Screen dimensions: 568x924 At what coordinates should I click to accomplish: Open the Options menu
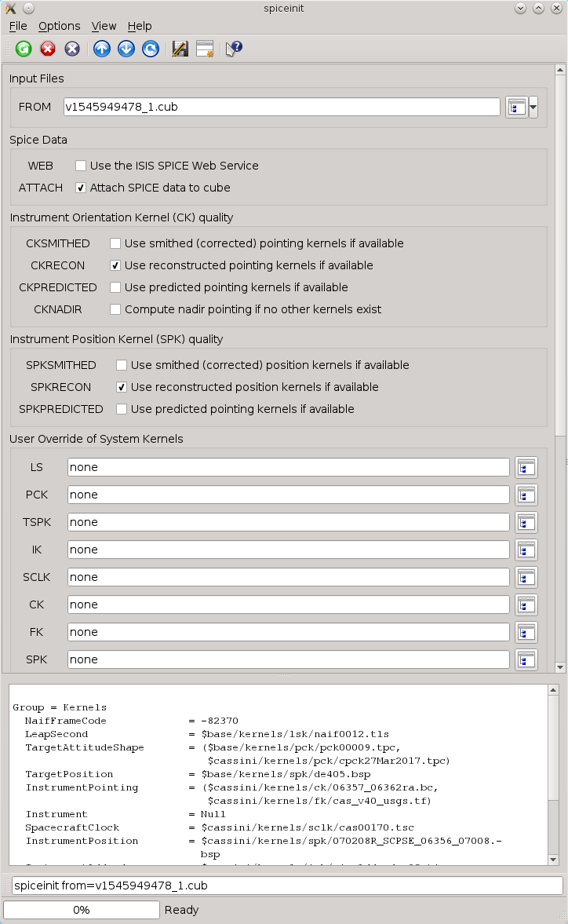tap(59, 26)
